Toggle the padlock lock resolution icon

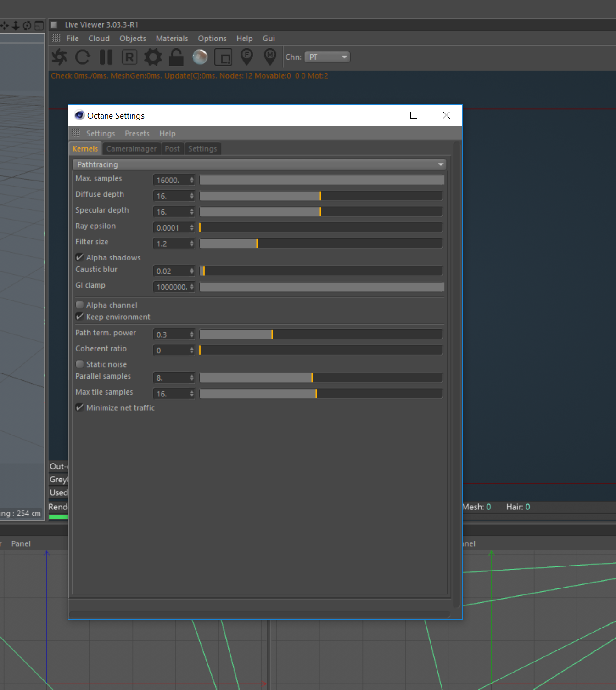point(176,57)
